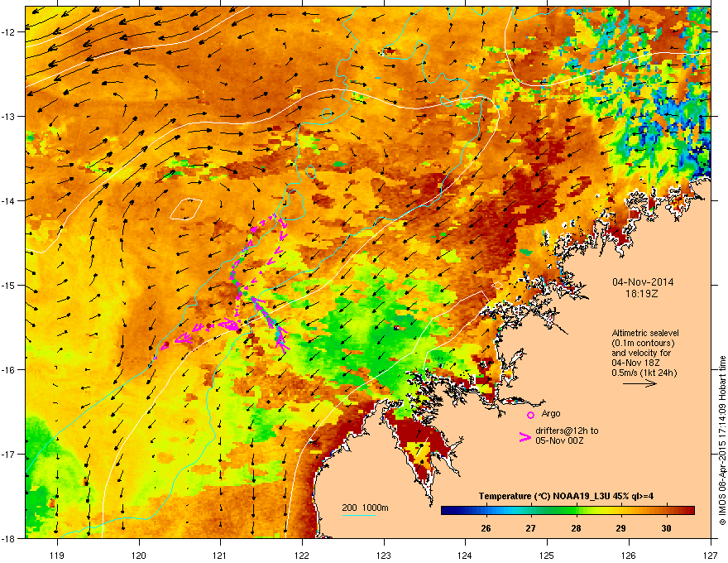
Task: Click the longitude axis label 119
Action: tap(57, 555)
